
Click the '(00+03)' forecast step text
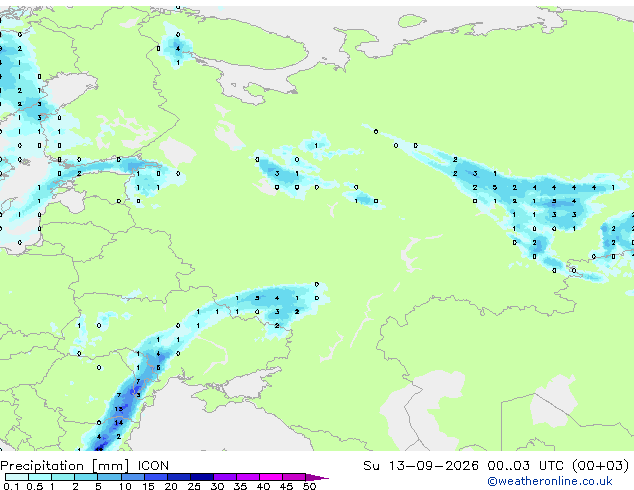coord(600,465)
